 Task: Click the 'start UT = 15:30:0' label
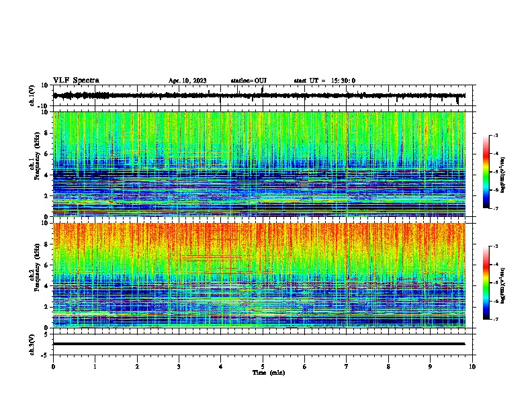coord(324,81)
